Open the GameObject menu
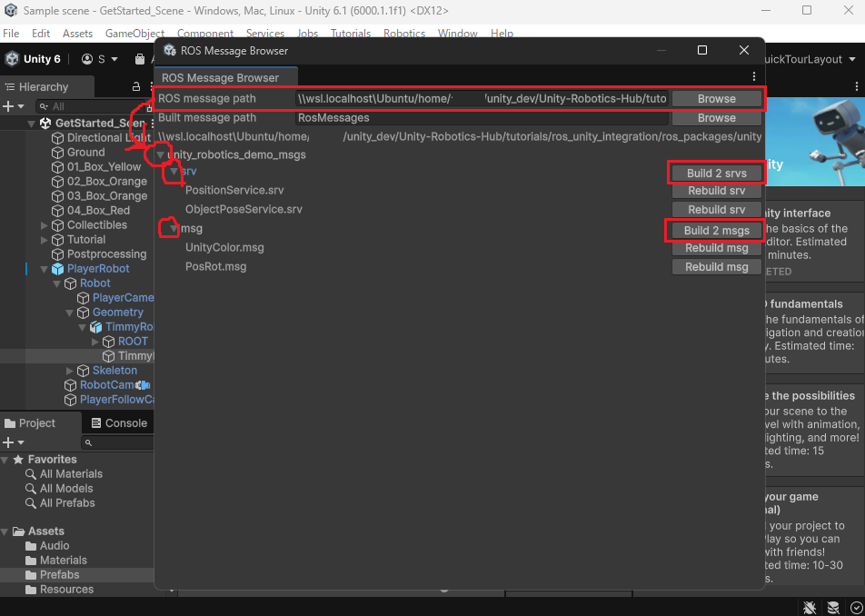Screen dimensions: 865x616 [134, 34]
